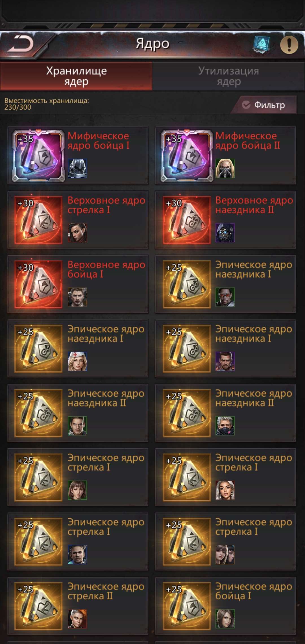This screenshot has height=644, width=305.
Task: Tap the goggles hooded hero portrait
Action: click(x=225, y=233)
